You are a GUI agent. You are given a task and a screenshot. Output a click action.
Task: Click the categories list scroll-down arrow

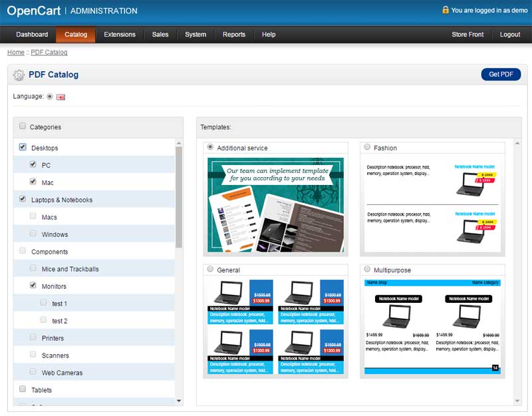(179, 401)
